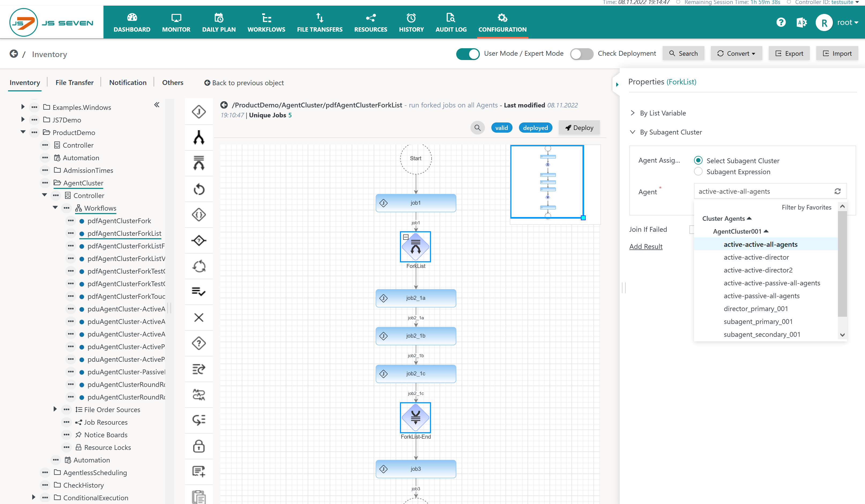Open the Daily Plan menu

tap(219, 23)
